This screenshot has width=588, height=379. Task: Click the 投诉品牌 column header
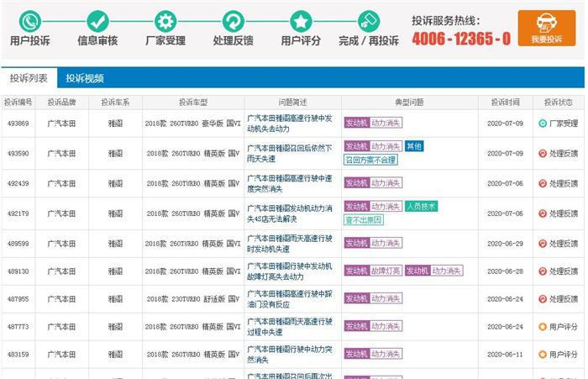point(61,102)
